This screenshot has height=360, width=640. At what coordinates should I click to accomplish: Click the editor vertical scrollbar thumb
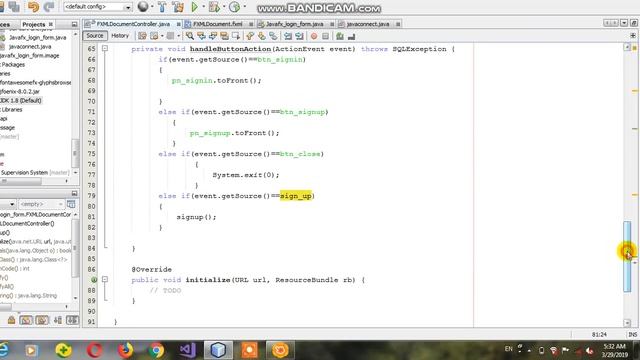627,256
